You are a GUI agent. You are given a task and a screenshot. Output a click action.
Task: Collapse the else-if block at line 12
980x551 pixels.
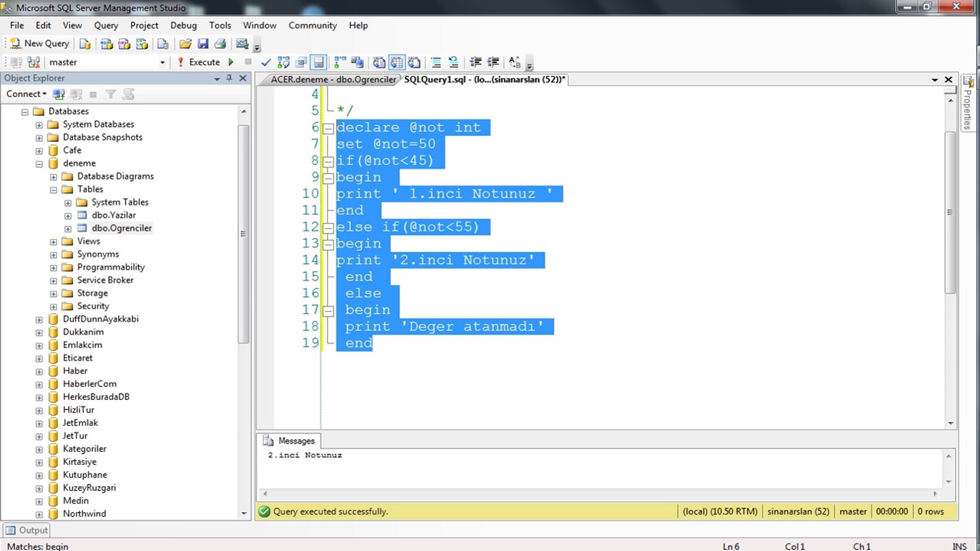328,228
